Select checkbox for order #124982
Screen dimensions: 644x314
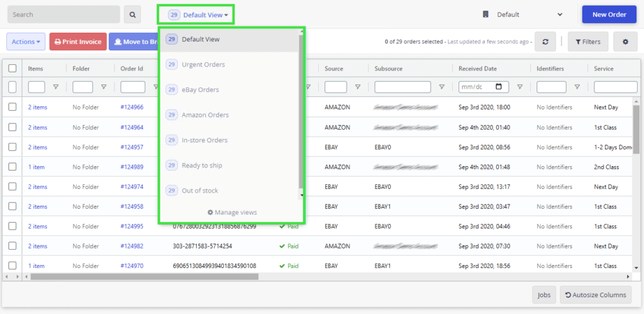[13, 245]
